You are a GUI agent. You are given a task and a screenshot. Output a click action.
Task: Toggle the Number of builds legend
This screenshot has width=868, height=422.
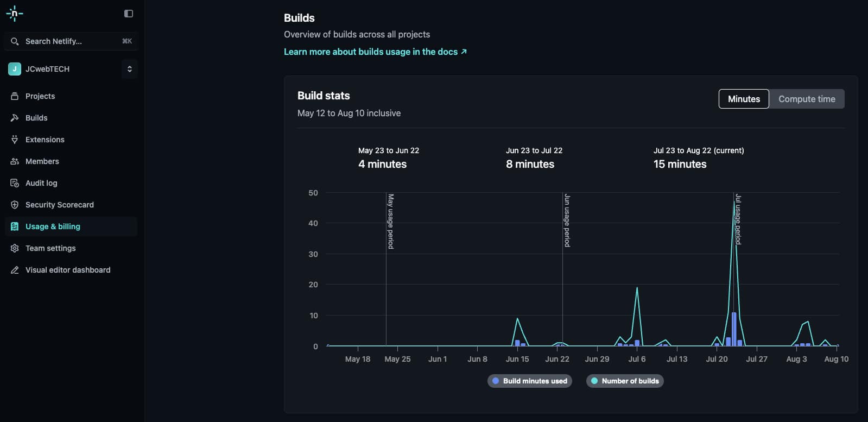(625, 381)
